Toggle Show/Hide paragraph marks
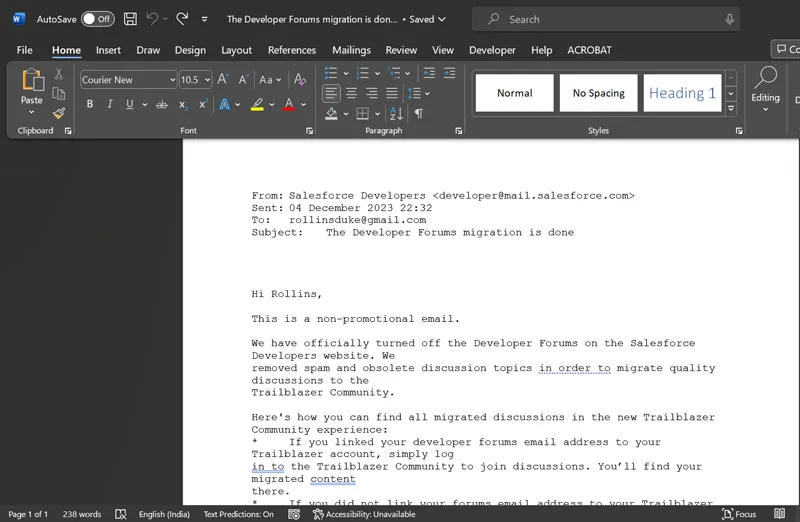Image resolution: width=800 pixels, height=522 pixels. coord(419,114)
